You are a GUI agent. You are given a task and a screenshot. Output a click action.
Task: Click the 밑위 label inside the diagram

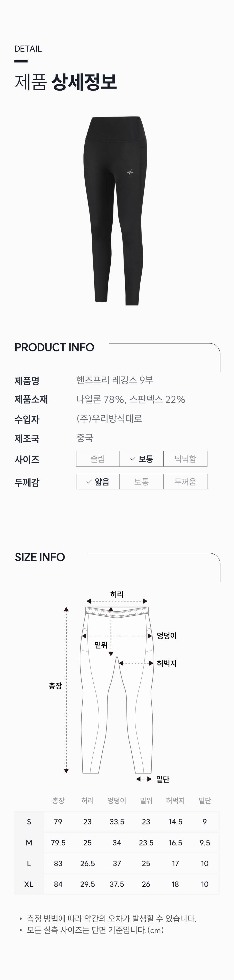101,645
